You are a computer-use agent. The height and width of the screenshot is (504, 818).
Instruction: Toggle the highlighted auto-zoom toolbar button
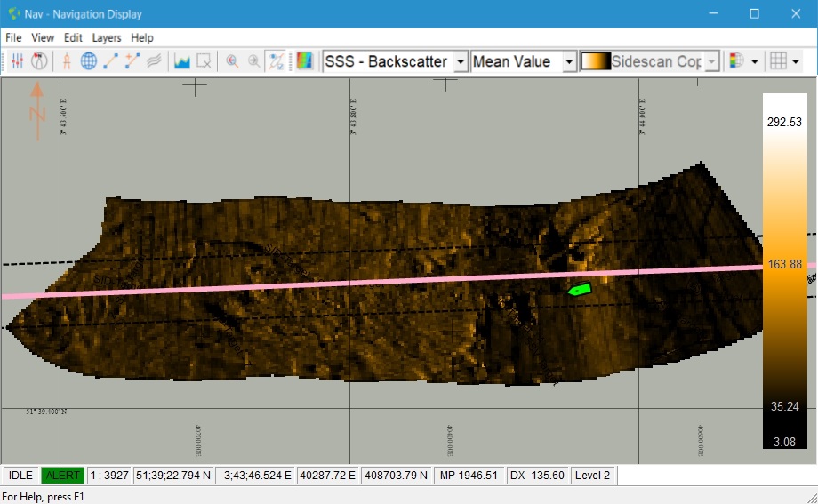coord(276,61)
